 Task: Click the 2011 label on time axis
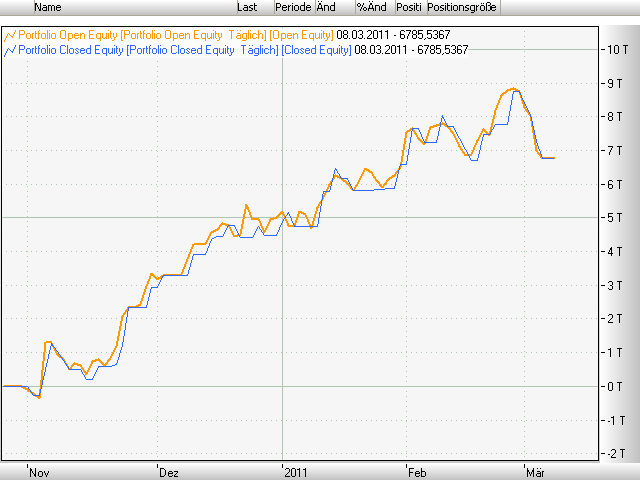(x=296, y=473)
